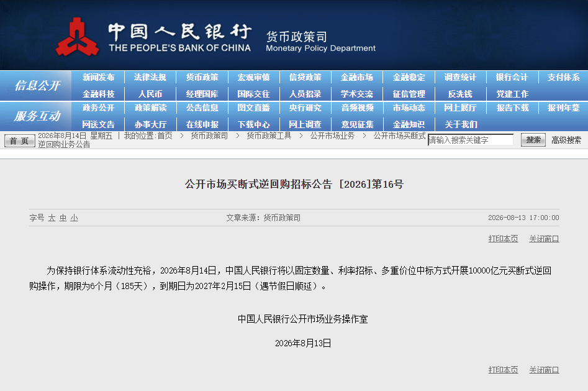Select the 网上调查 menu item
This screenshot has height=391, width=588.
[x=305, y=124]
